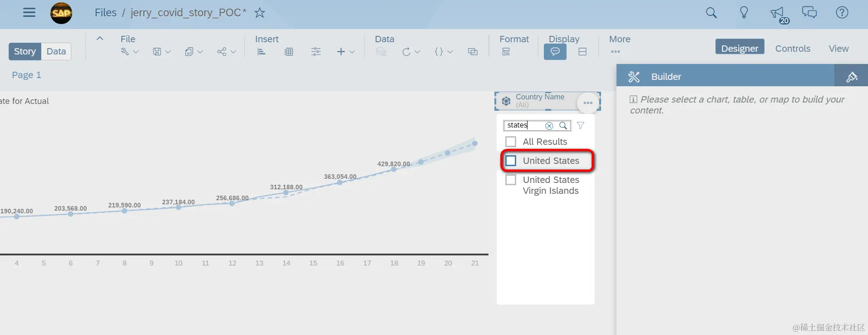
Task: Click the linked analysis icon
Action: pos(473,52)
